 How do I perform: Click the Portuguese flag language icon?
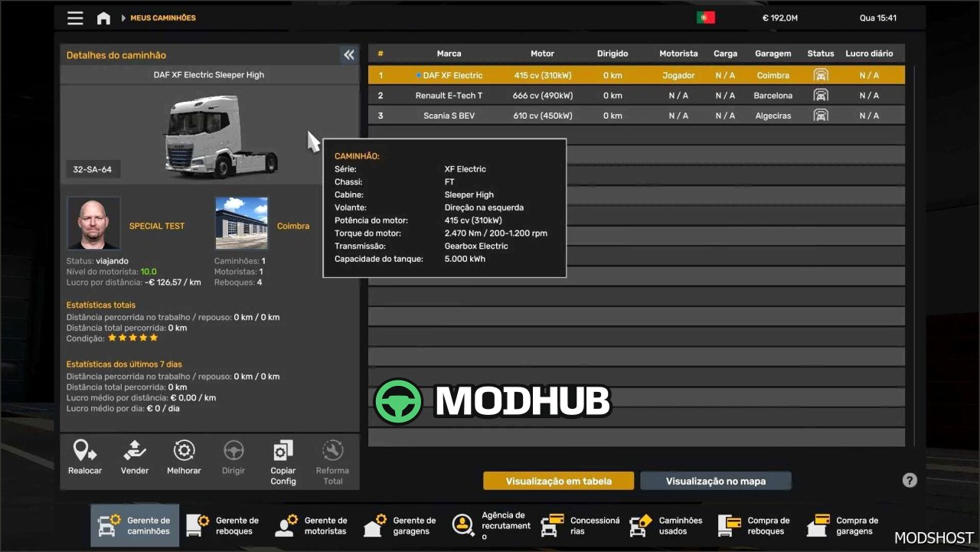tap(705, 18)
